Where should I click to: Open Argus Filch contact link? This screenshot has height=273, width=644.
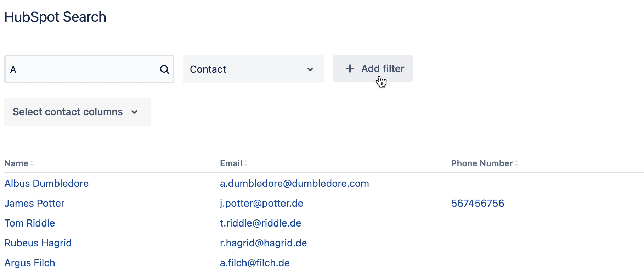[30, 263]
